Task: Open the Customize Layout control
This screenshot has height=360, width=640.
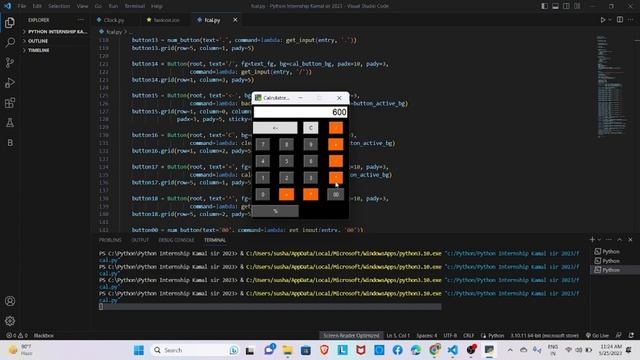Action: [577, 6]
